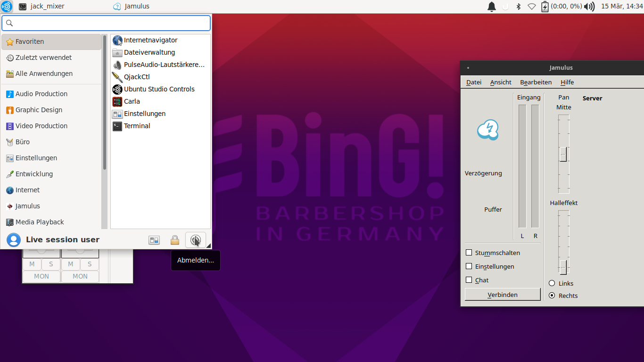Start Ubuntu Studio Controls

click(x=159, y=89)
